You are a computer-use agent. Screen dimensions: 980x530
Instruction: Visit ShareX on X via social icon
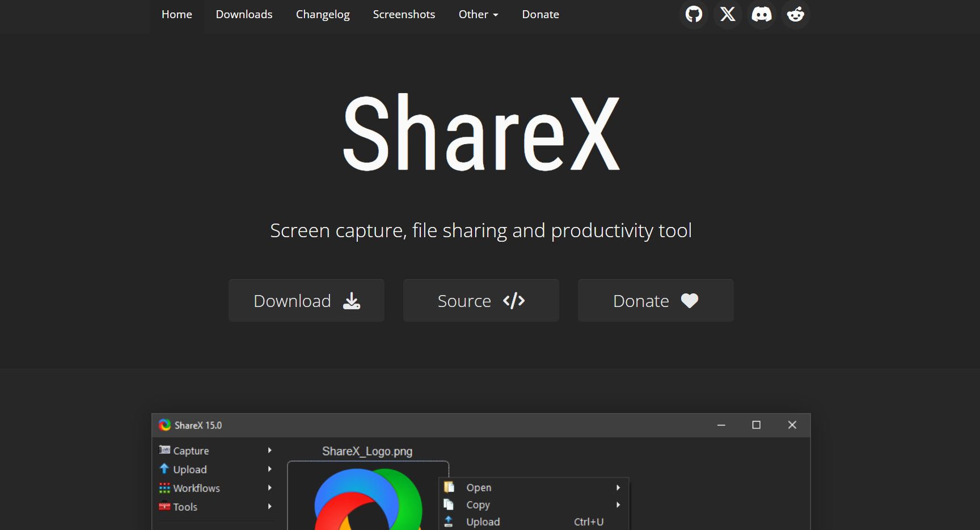[727, 14]
